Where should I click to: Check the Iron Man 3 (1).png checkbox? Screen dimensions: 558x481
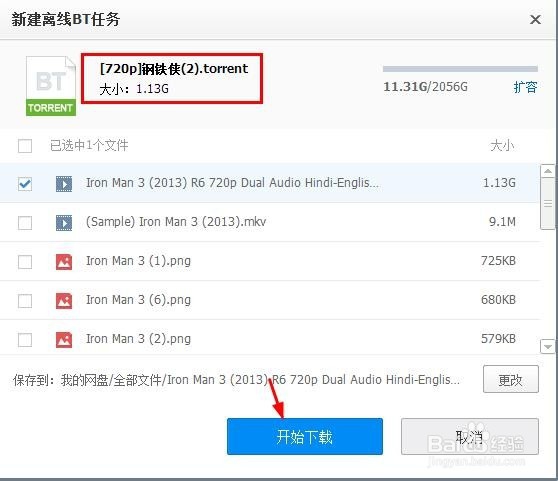25,262
